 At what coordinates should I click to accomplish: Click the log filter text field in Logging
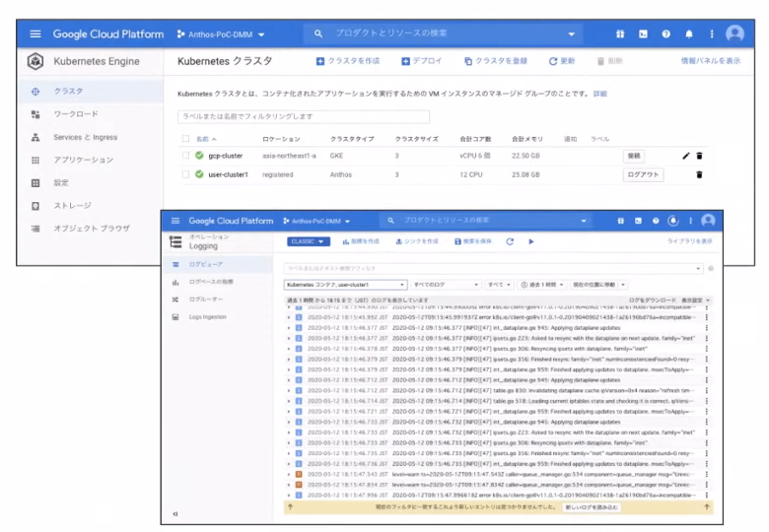coord(493,268)
